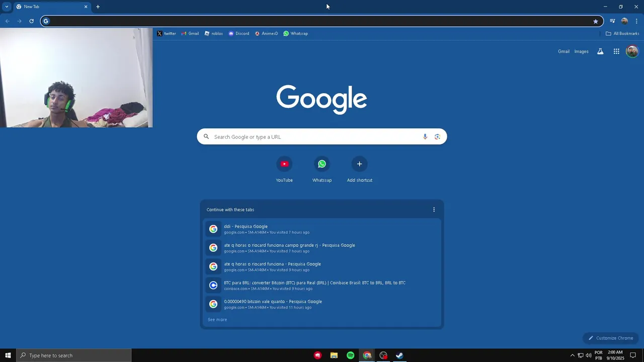The image size is (644, 362).
Task: Open the volume tray icon
Action: click(589, 355)
